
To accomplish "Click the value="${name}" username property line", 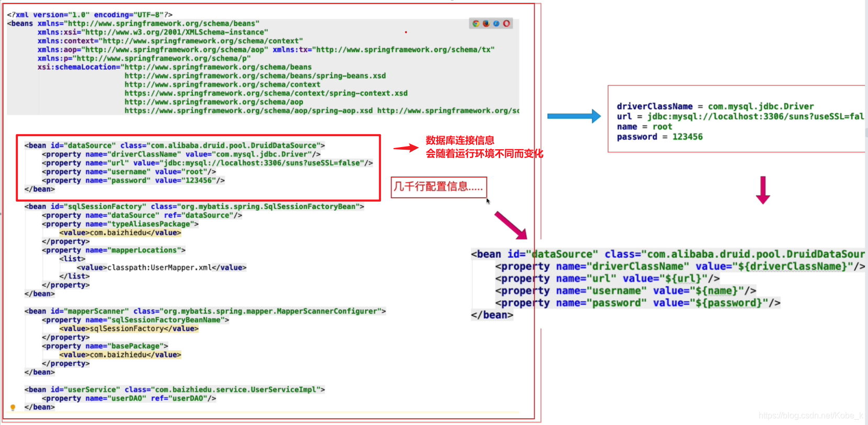I will [x=626, y=290].
